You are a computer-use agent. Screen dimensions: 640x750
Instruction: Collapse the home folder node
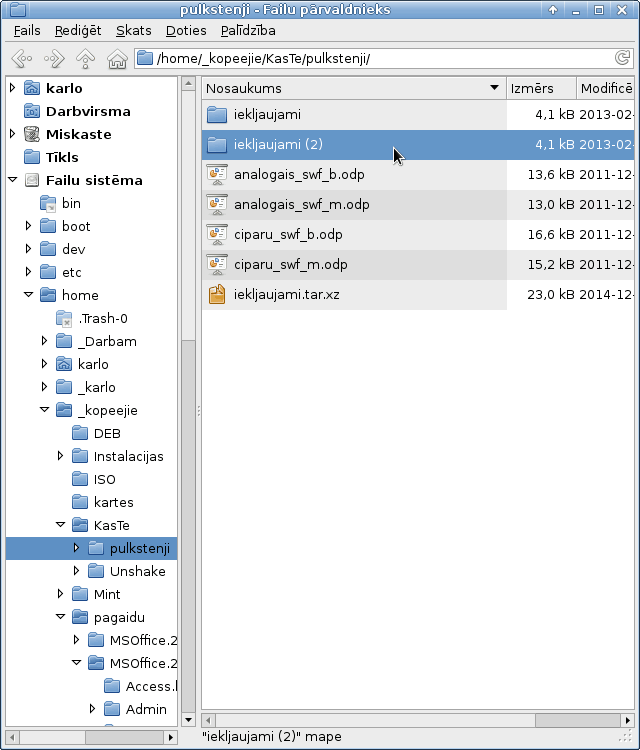pos(29,295)
